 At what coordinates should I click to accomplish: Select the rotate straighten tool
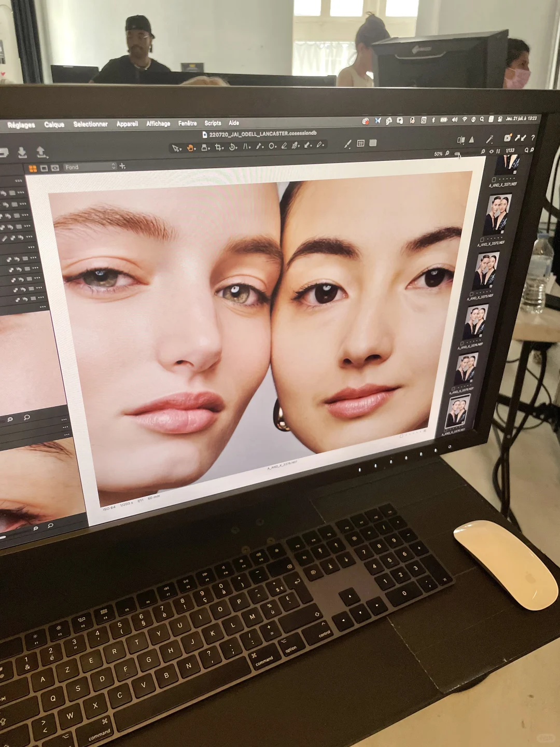point(232,147)
